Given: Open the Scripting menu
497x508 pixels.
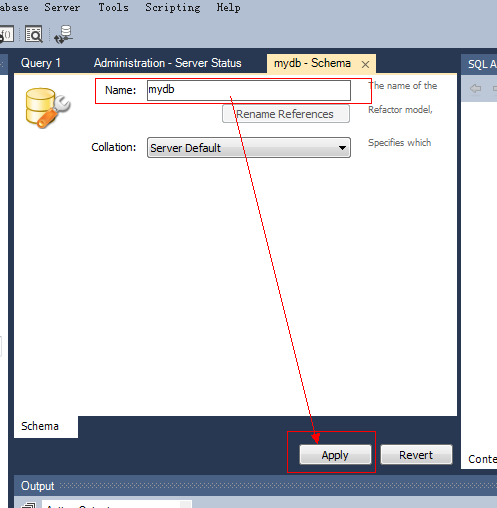Looking at the screenshot, I should pyautogui.click(x=173, y=8).
